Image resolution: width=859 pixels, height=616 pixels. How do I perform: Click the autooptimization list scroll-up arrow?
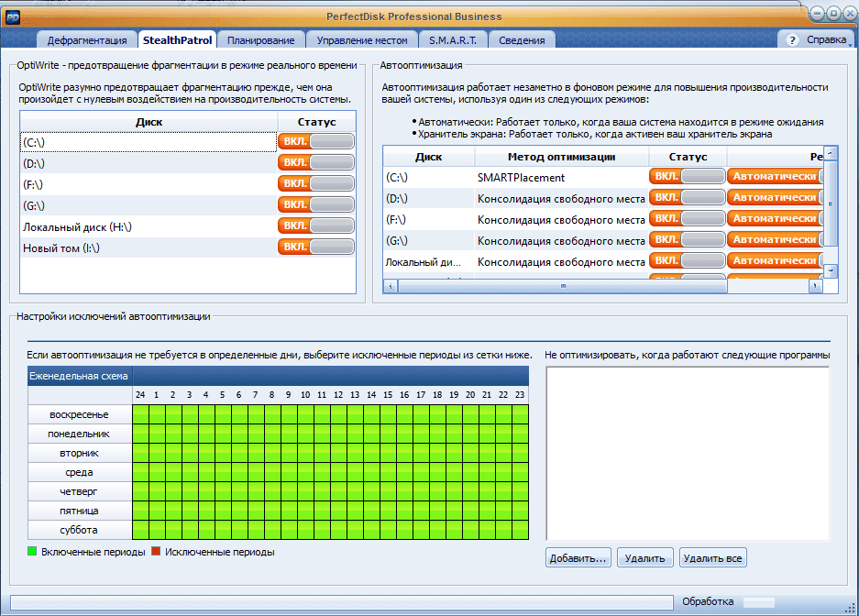(x=831, y=153)
